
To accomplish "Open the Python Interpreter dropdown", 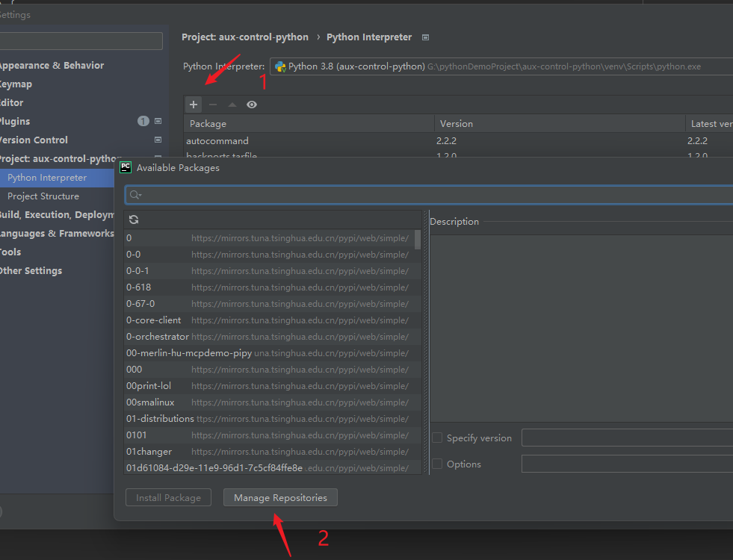I will pos(501,66).
